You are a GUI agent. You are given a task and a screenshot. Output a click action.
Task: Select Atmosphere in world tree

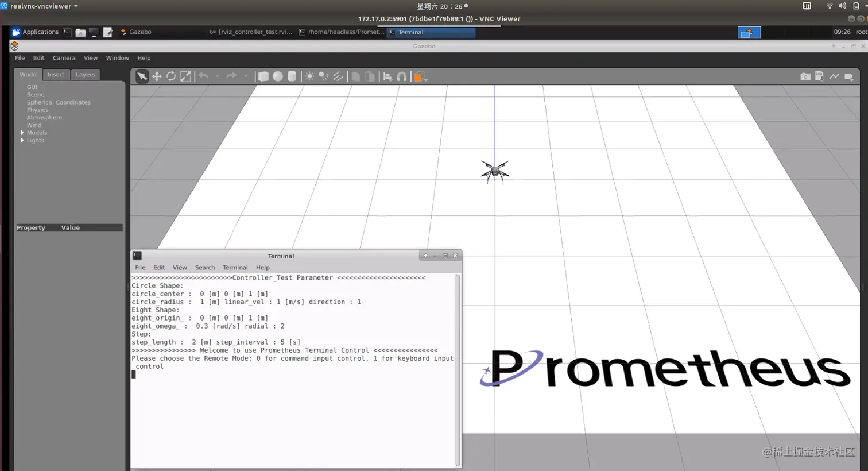pos(44,117)
